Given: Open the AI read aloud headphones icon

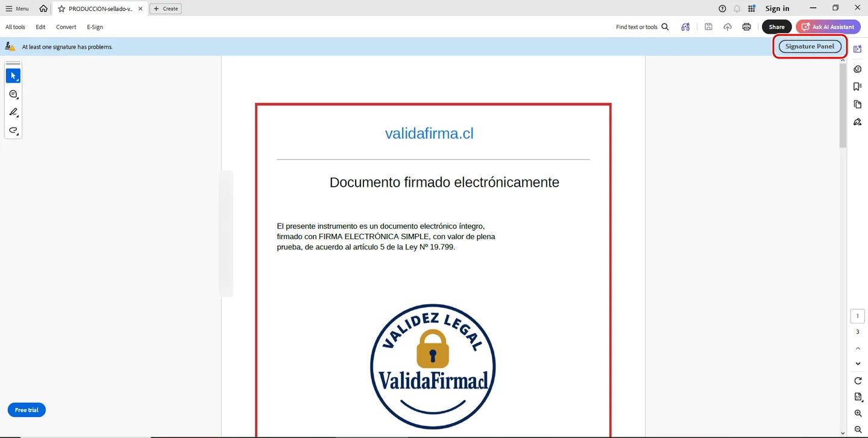Looking at the screenshot, I should [685, 27].
